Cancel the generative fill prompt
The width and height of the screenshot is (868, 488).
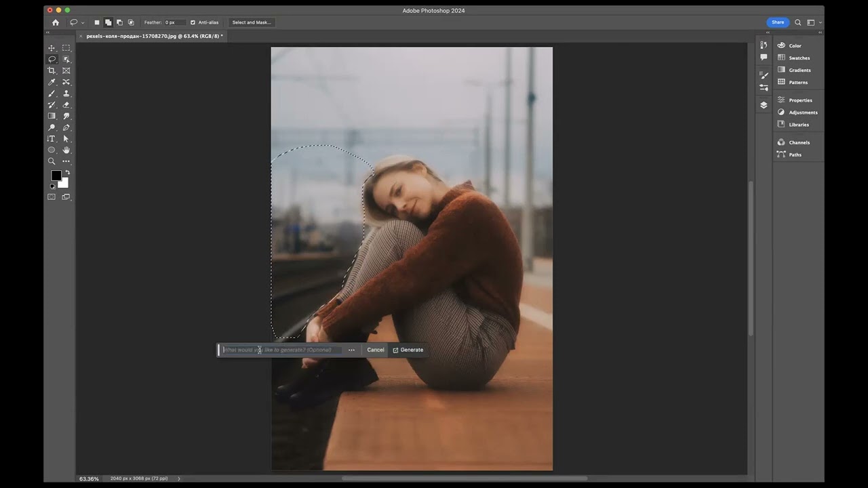tap(376, 350)
